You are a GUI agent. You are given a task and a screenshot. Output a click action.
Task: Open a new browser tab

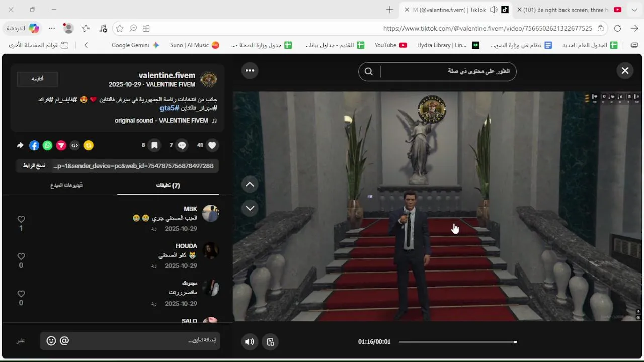coord(390,10)
